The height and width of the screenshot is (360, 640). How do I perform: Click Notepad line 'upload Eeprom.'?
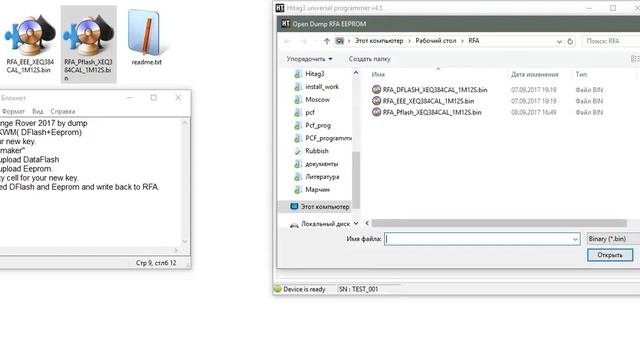coord(27,169)
